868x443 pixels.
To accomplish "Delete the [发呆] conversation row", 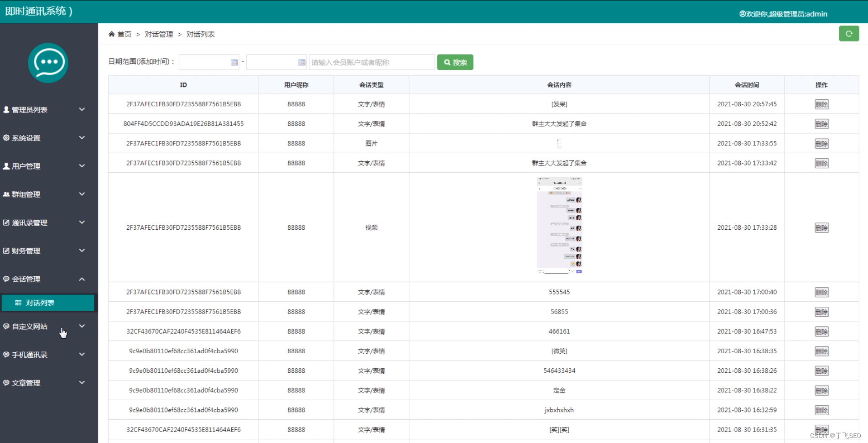I will point(821,104).
